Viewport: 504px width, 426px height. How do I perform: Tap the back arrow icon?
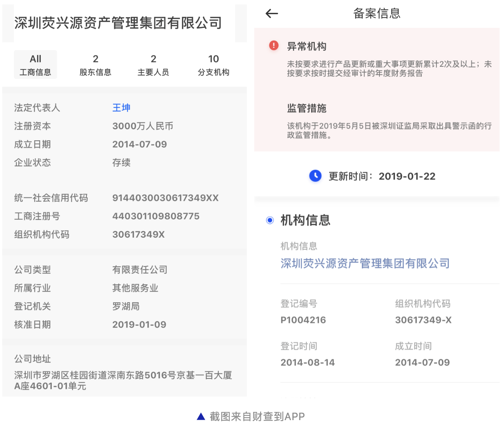tap(272, 14)
